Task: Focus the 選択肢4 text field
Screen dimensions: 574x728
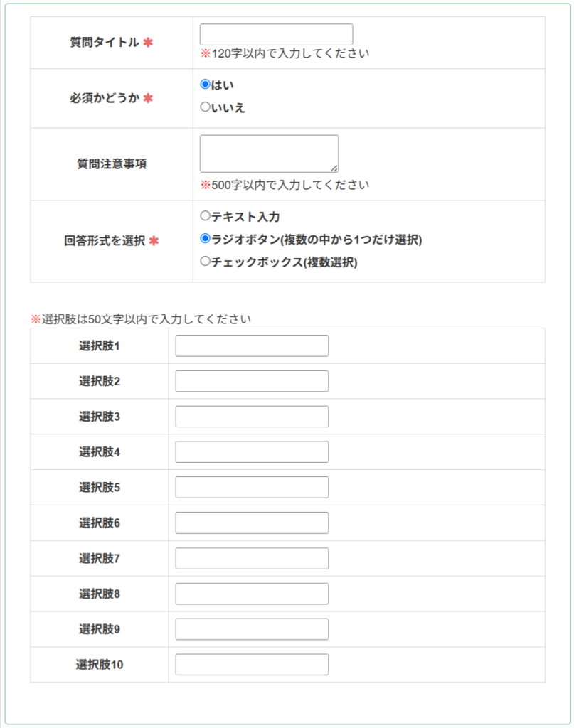Action: (x=253, y=451)
